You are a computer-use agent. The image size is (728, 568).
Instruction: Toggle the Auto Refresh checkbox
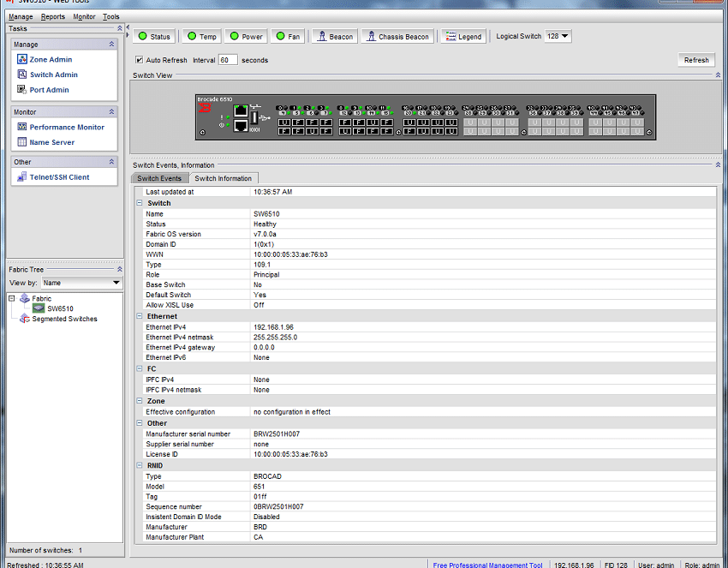[139, 60]
